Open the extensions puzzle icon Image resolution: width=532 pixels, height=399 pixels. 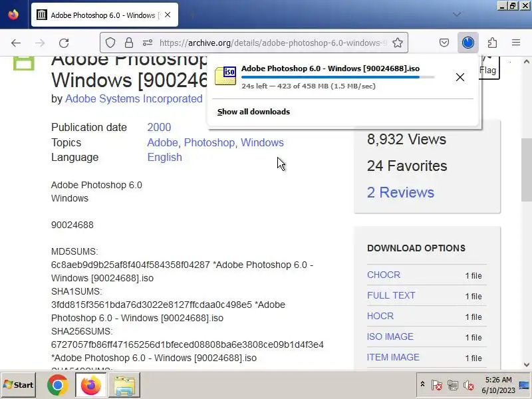(492, 43)
